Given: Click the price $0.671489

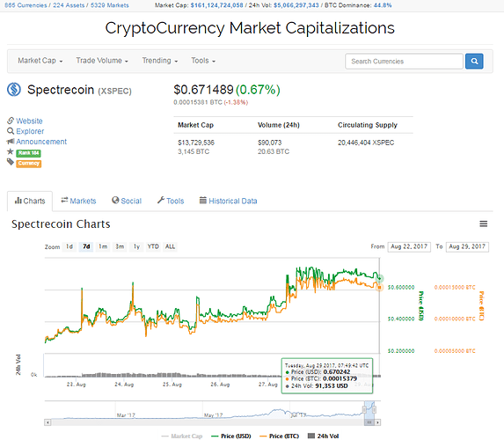Looking at the screenshot, I should click(203, 90).
